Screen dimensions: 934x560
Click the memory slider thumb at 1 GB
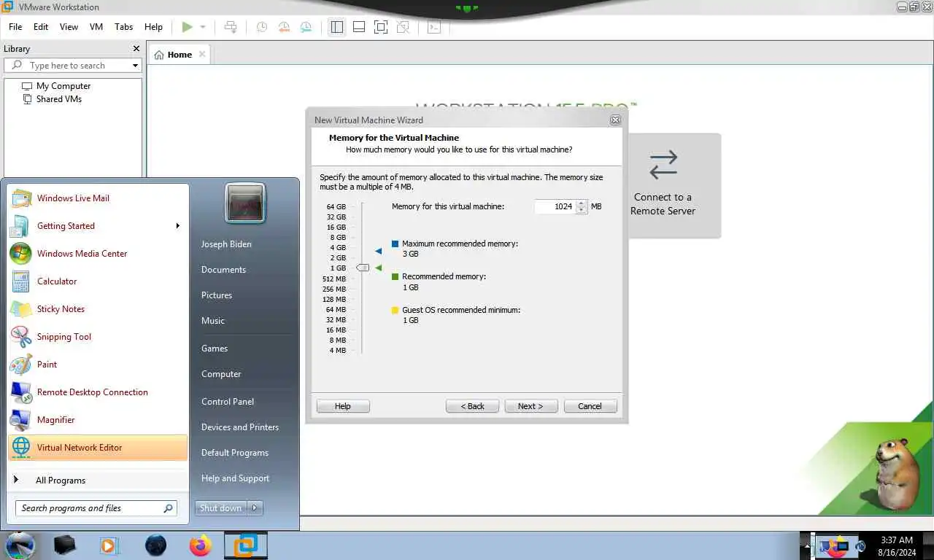[x=363, y=268]
